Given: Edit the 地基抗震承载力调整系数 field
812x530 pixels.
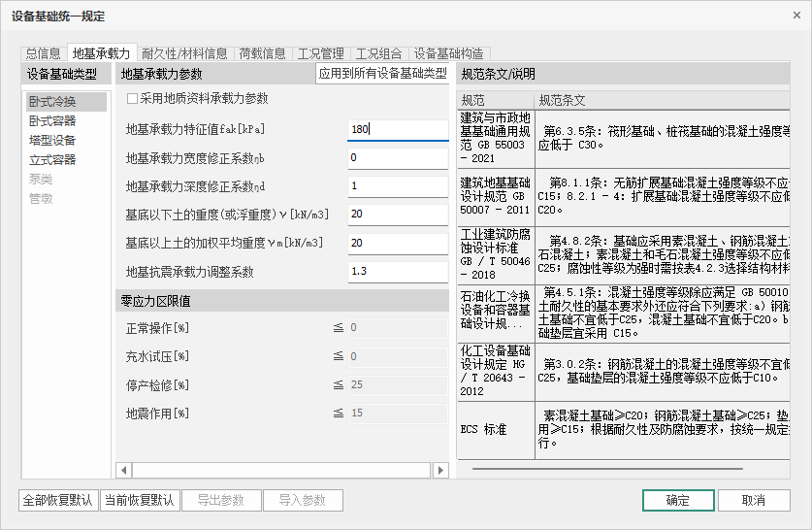Looking at the screenshot, I should point(398,272).
